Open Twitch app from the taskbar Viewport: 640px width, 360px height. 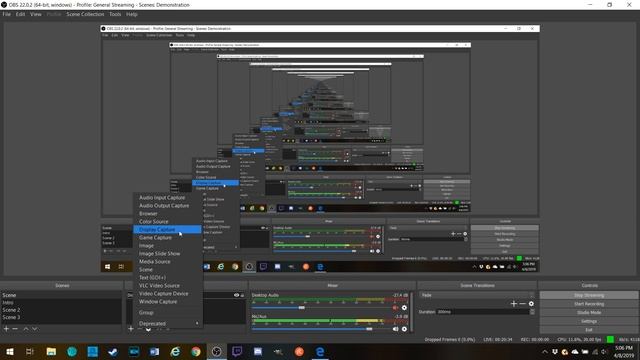(x=237, y=351)
